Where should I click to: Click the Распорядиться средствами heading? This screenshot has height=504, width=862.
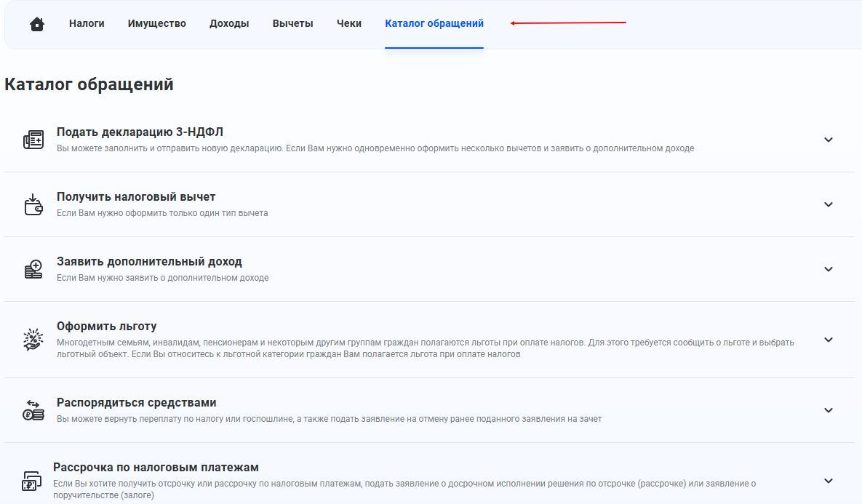[136, 402]
